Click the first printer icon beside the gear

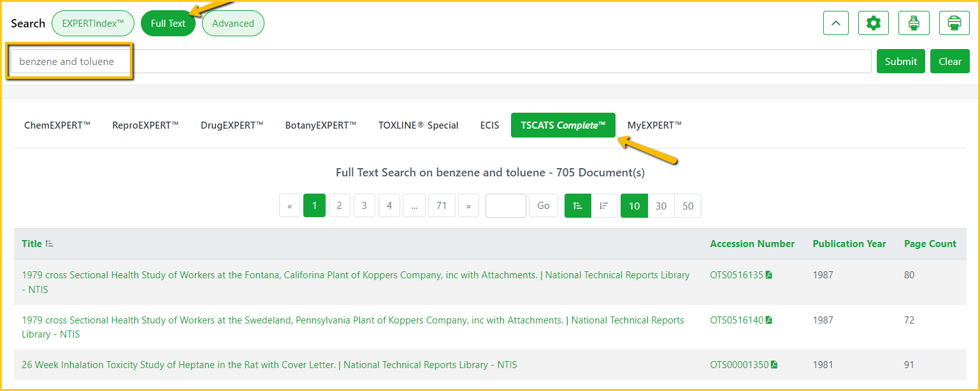pos(914,24)
